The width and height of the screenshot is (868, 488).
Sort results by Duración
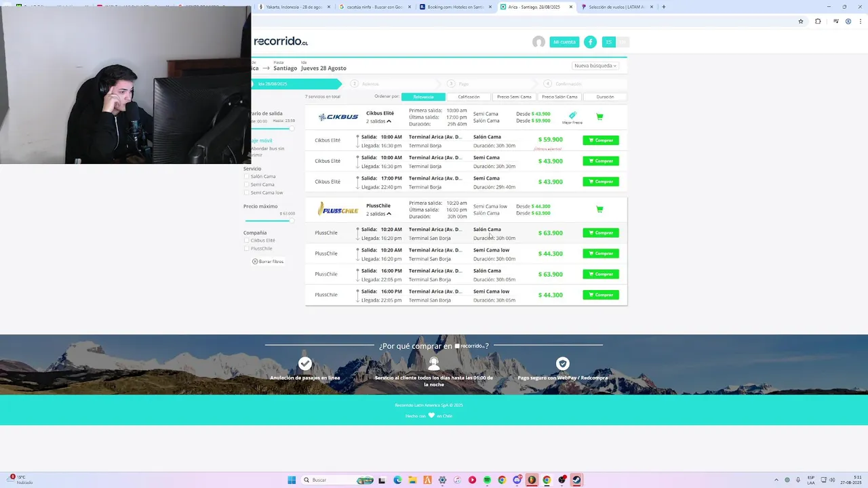click(x=605, y=97)
